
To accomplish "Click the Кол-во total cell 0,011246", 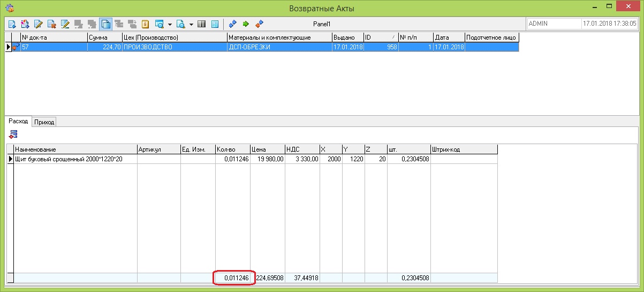I will click(233, 278).
